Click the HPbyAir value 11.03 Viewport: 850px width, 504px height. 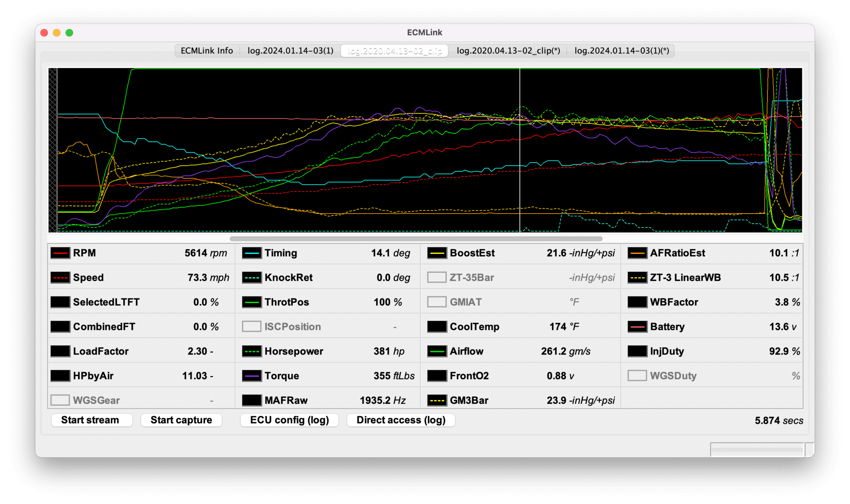pos(195,376)
